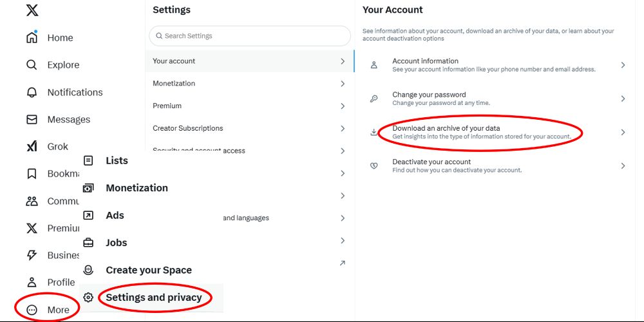Click the X logo icon

click(x=32, y=10)
